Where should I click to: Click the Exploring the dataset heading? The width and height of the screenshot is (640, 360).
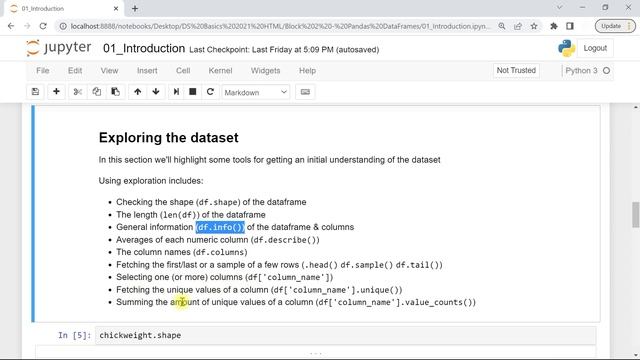(x=169, y=138)
